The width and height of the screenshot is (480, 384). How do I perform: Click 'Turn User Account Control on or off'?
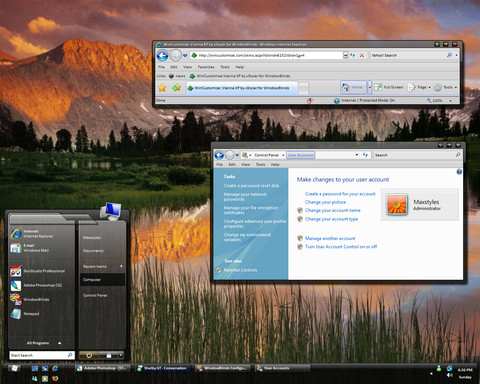click(x=341, y=247)
